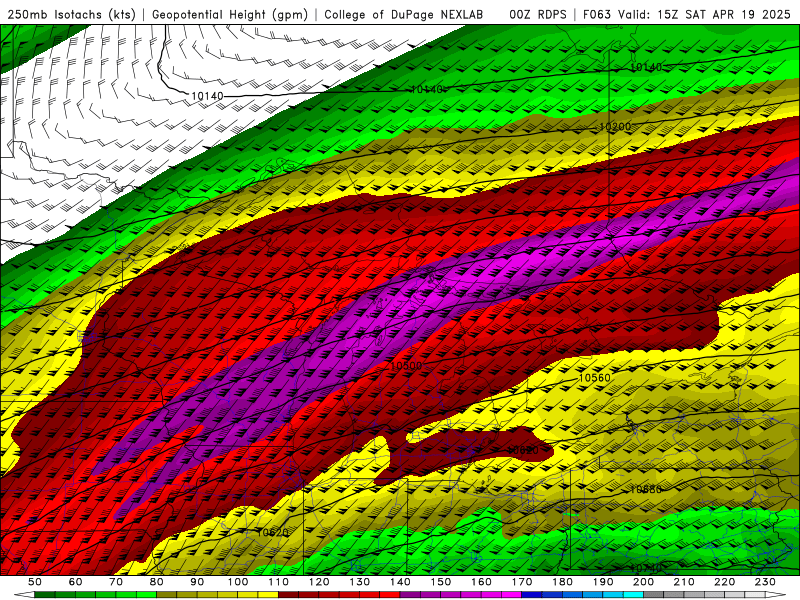
Task: Click the 100 value on the color scale
Action: [238, 582]
